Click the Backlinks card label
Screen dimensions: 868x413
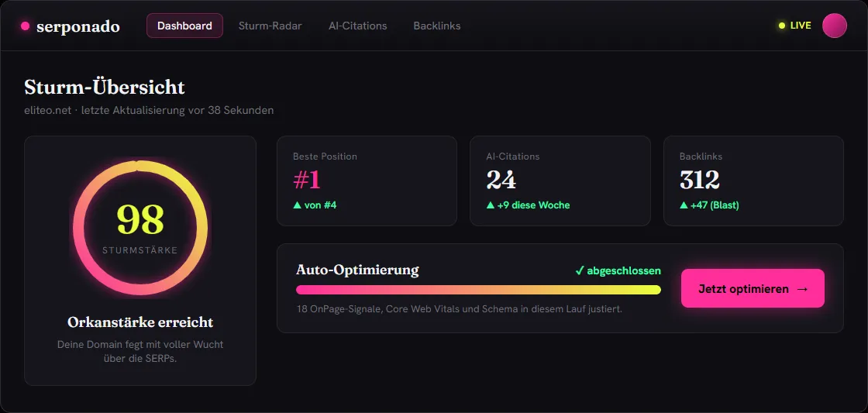coord(701,157)
